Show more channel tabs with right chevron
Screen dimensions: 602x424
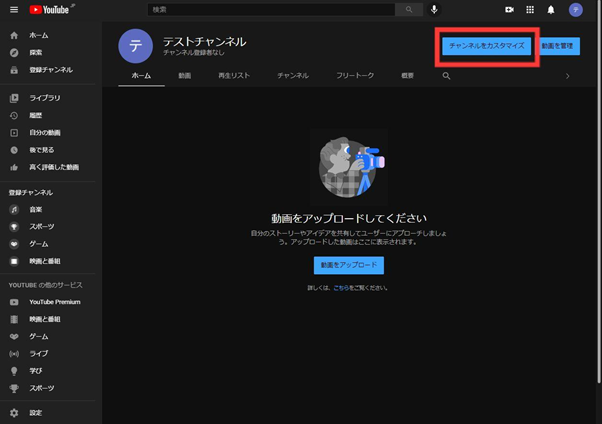pyautogui.click(x=567, y=76)
